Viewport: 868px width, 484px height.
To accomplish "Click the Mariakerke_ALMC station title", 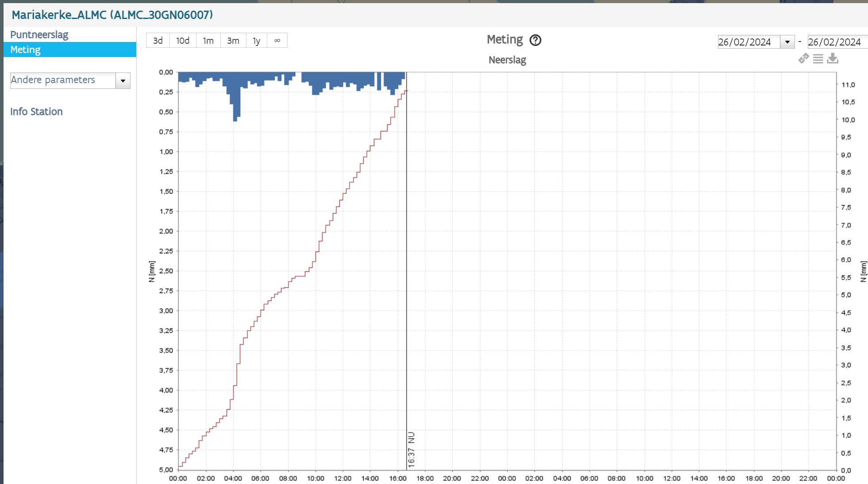I will click(x=112, y=15).
